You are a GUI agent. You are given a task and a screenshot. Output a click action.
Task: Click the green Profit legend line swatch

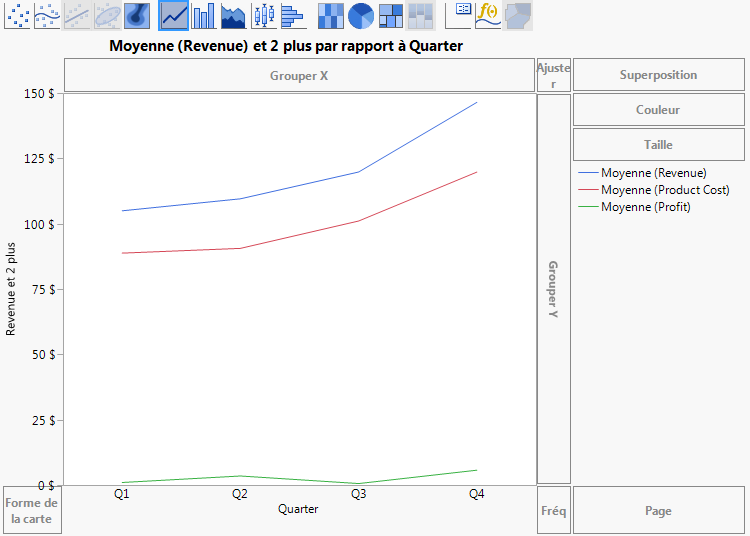point(588,207)
